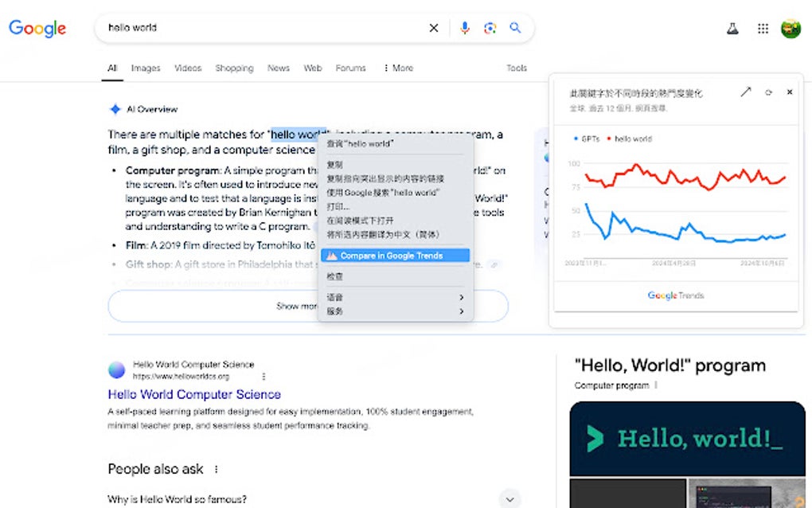Screen dimensions: 812x508
Task: Refresh the Google Trends popup chart
Action: 768,92
